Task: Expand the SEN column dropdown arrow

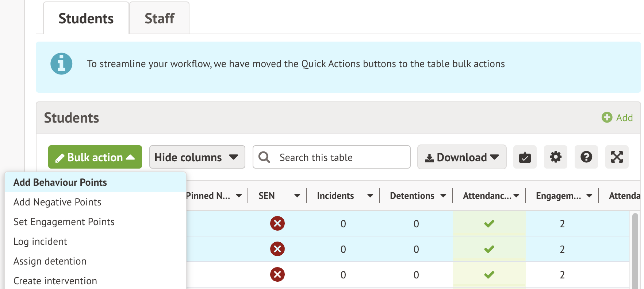Action: [x=297, y=196]
